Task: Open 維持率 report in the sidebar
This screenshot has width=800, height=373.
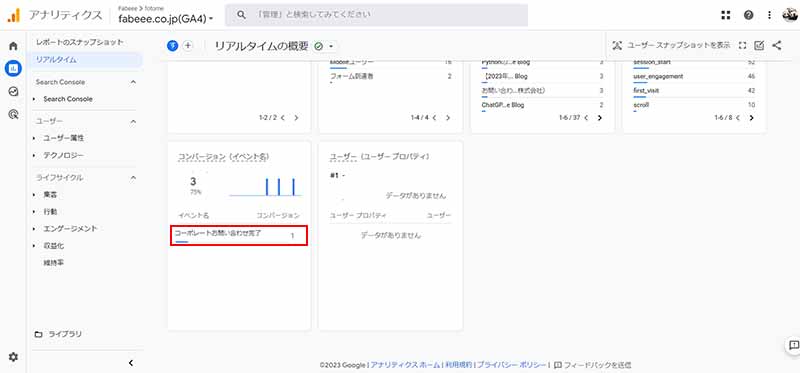Action: point(54,263)
